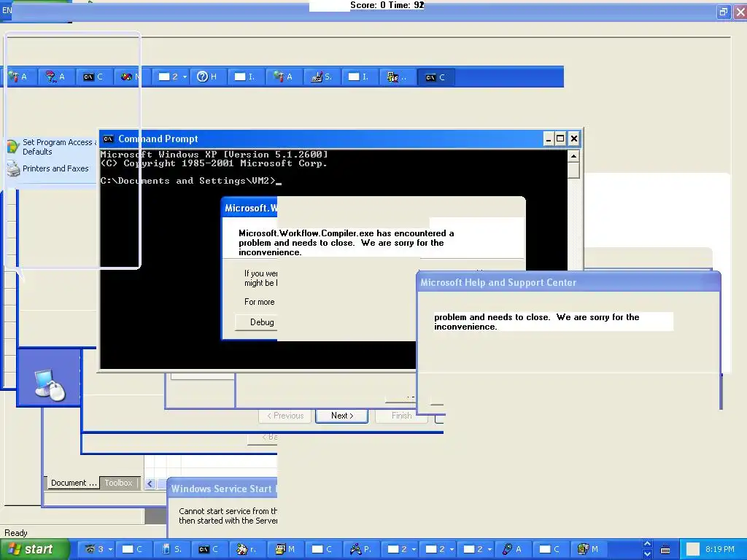The height and width of the screenshot is (560, 747).
Task: Select the highlighted cmd 'C' item in upper taskbar
Action: pos(436,77)
